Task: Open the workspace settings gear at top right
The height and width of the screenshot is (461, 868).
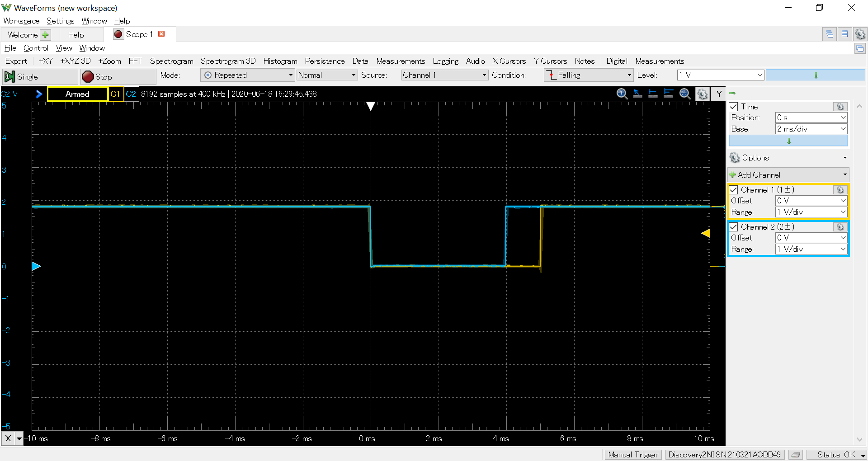Action: tap(860, 34)
